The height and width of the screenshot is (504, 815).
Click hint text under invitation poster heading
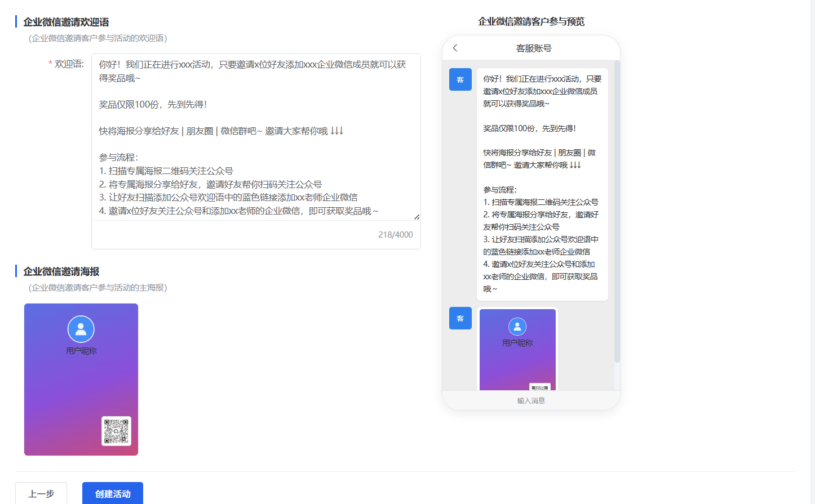[x=98, y=288]
